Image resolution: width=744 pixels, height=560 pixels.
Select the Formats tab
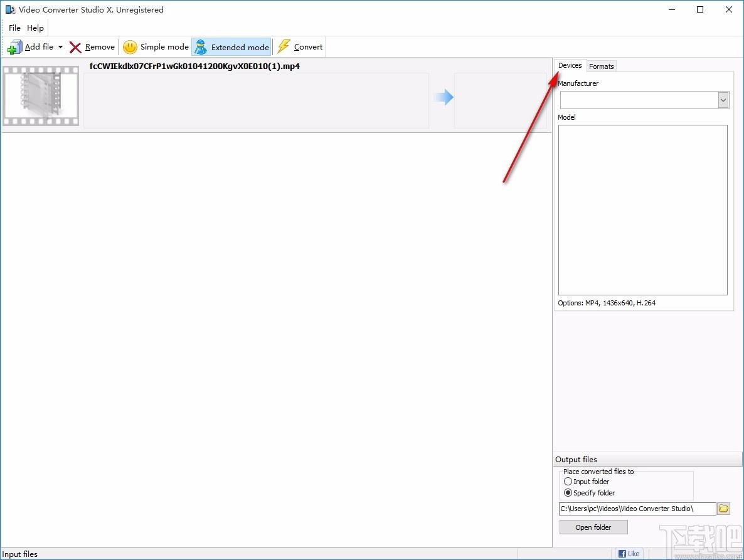[x=601, y=66]
